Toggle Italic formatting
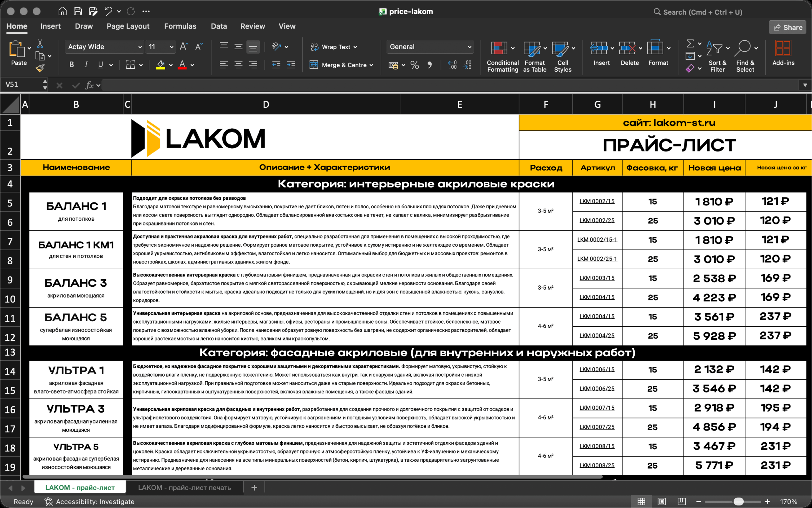The height and width of the screenshot is (508, 812). click(x=86, y=65)
